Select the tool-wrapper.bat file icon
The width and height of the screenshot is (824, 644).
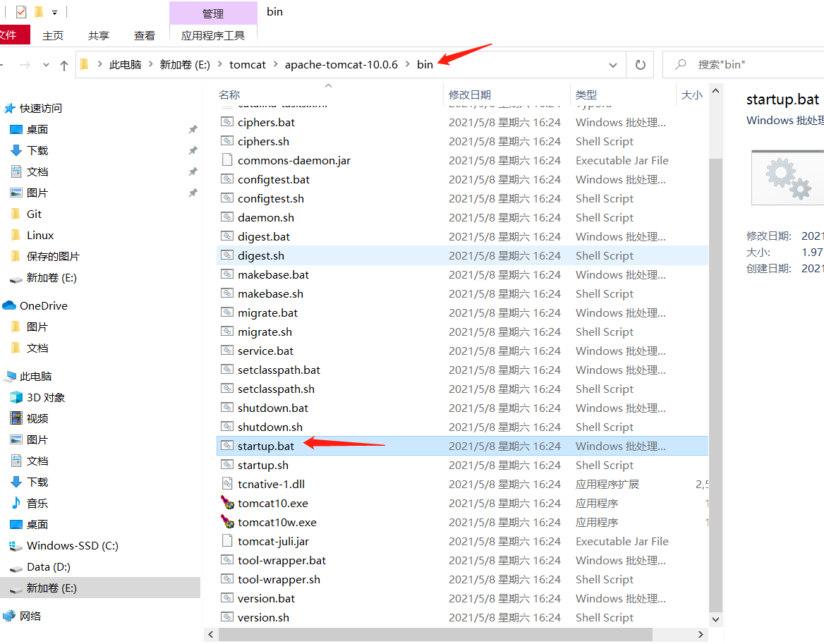(227, 560)
